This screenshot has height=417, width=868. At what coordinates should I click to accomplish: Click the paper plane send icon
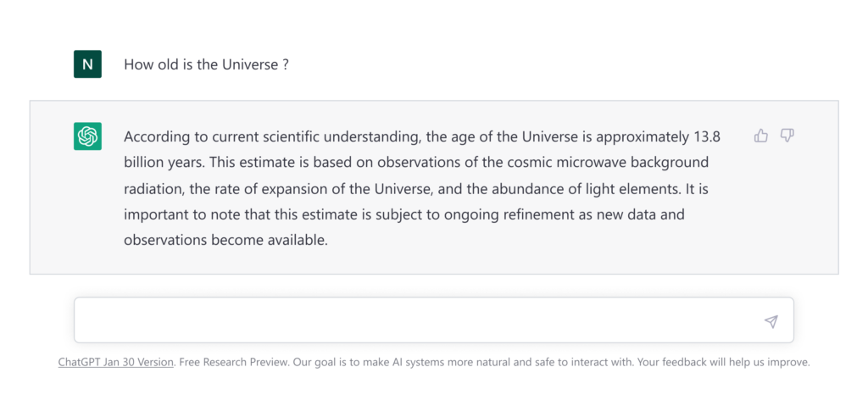coord(771,321)
